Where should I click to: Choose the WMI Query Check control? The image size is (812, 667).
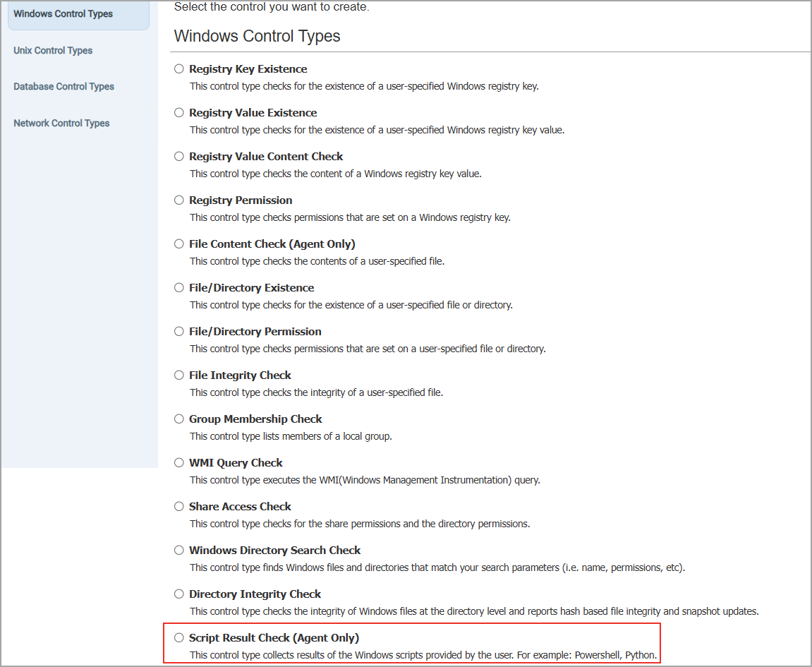178,462
